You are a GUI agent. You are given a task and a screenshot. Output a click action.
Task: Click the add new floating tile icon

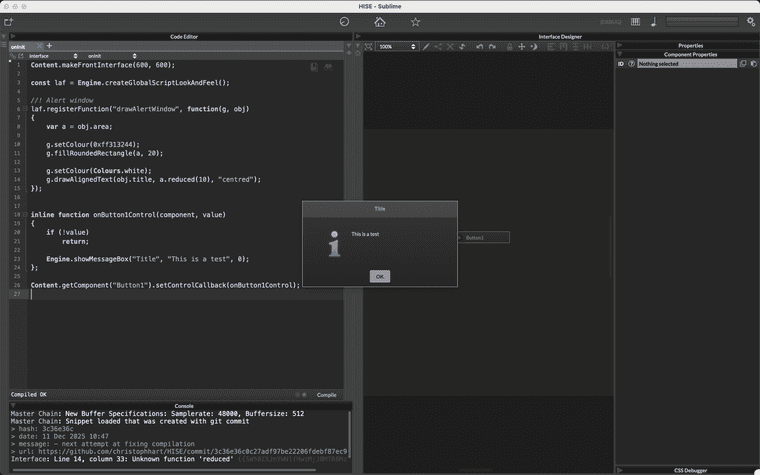coord(8,22)
